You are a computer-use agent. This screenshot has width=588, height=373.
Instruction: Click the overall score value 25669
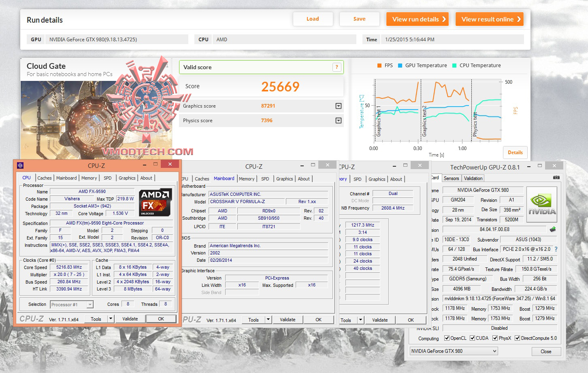[280, 87]
